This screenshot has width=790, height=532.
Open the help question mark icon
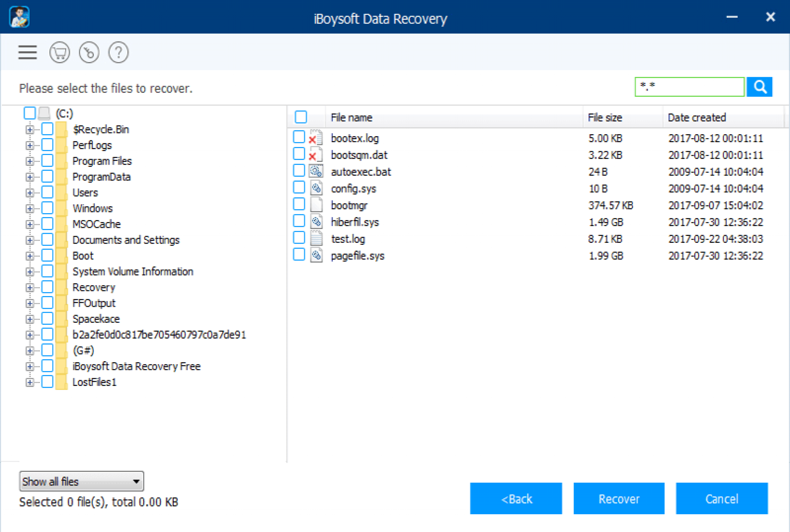[118, 52]
